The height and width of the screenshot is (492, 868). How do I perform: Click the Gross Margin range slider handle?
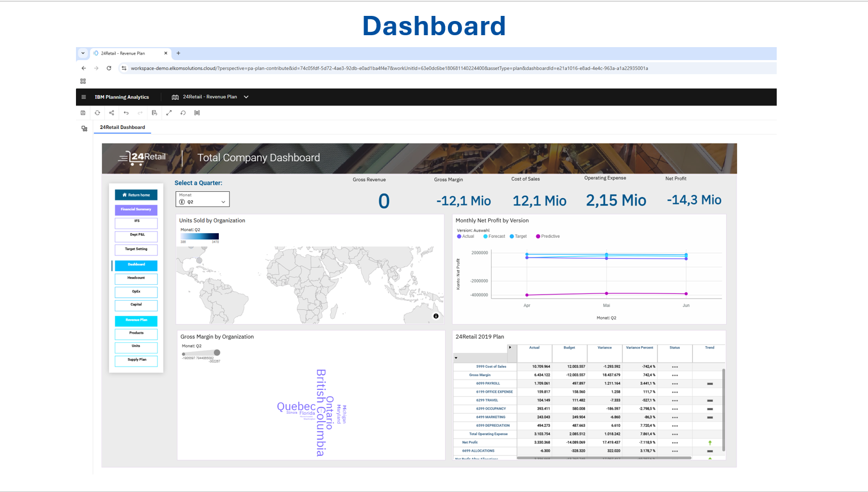(x=217, y=353)
